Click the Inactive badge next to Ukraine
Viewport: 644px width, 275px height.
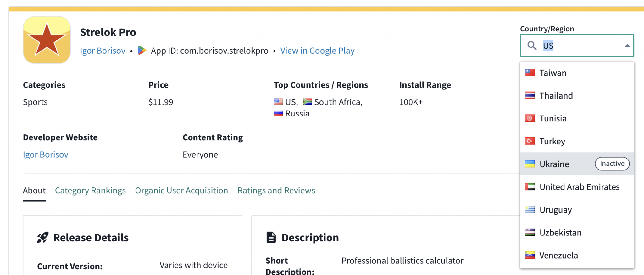click(612, 164)
